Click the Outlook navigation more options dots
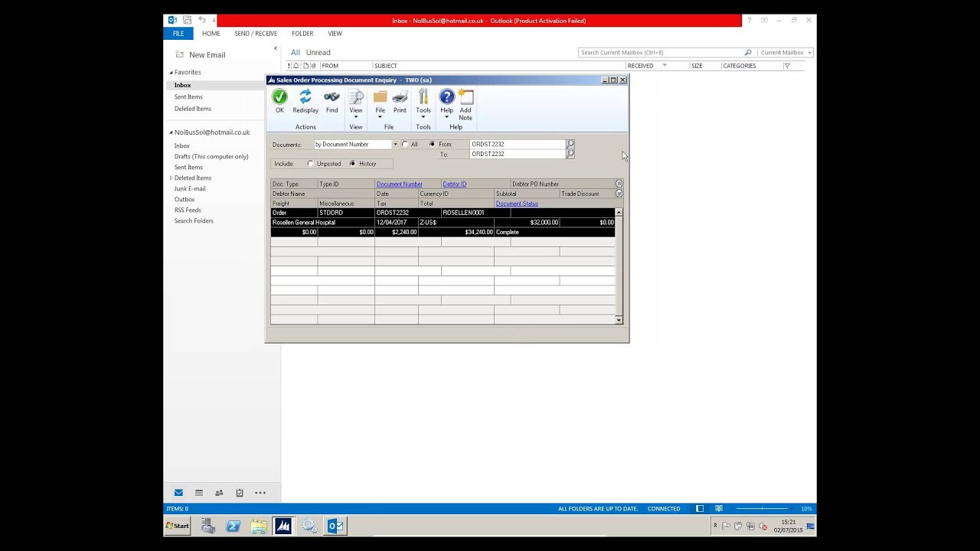980x551 pixels. (x=260, y=493)
